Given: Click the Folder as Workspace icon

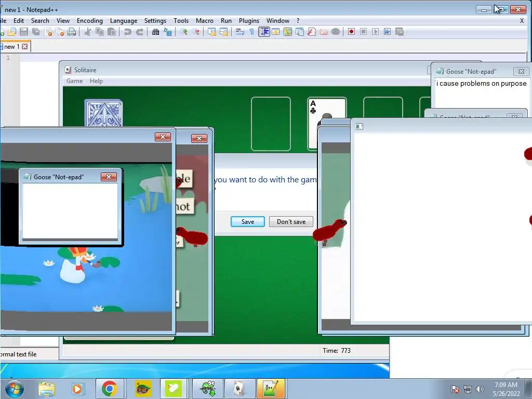Looking at the screenshot, I should [x=323, y=32].
